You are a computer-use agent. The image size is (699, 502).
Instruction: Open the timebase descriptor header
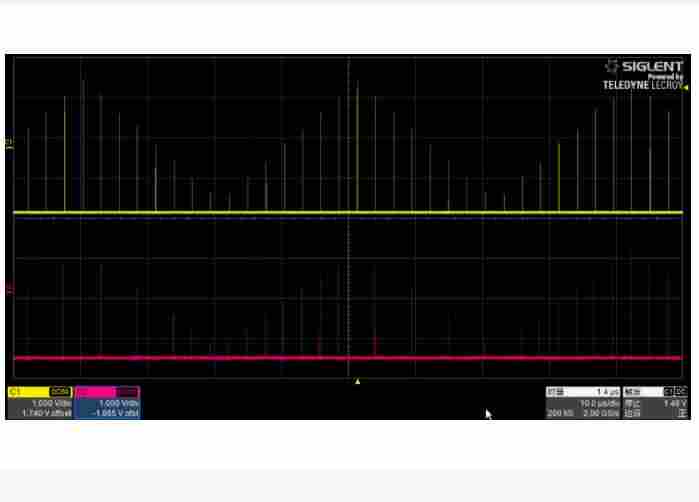(556, 392)
